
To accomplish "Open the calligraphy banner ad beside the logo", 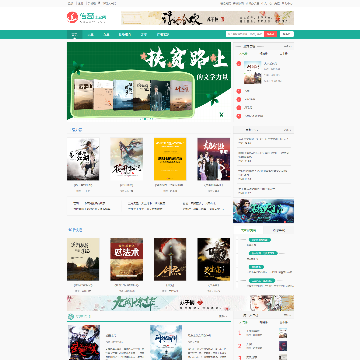I will coord(207,18).
